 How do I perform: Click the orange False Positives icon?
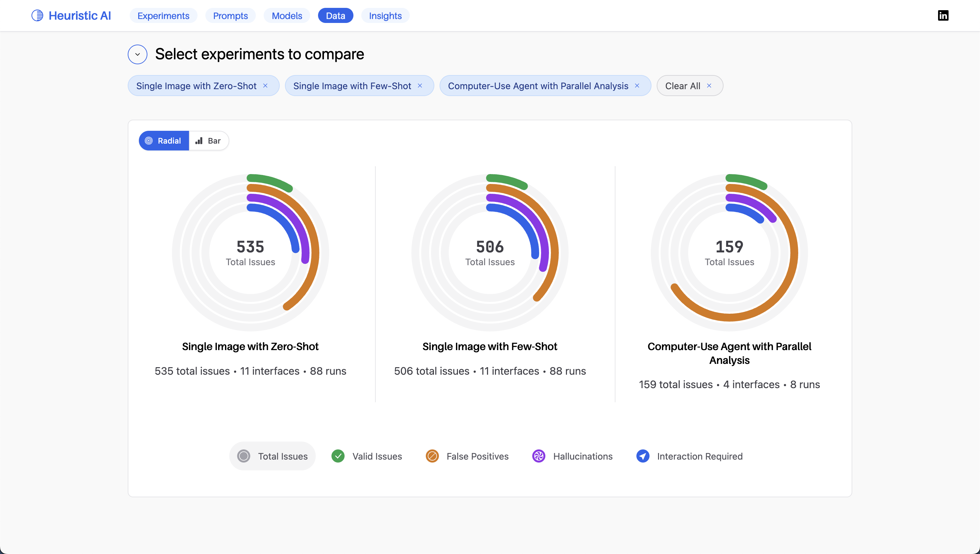coord(432,456)
